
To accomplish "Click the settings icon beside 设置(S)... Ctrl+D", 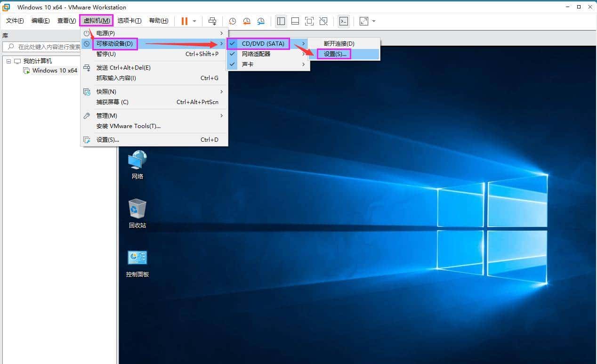I will pyautogui.click(x=87, y=140).
